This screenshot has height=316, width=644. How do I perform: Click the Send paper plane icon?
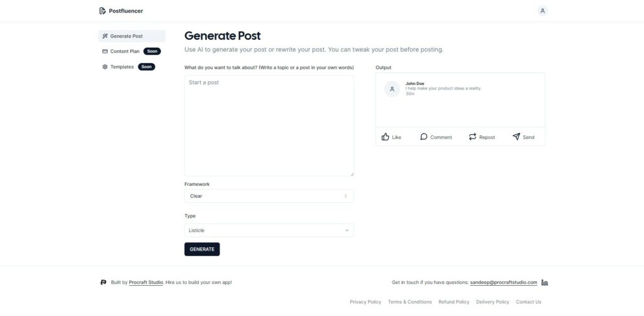(x=516, y=137)
